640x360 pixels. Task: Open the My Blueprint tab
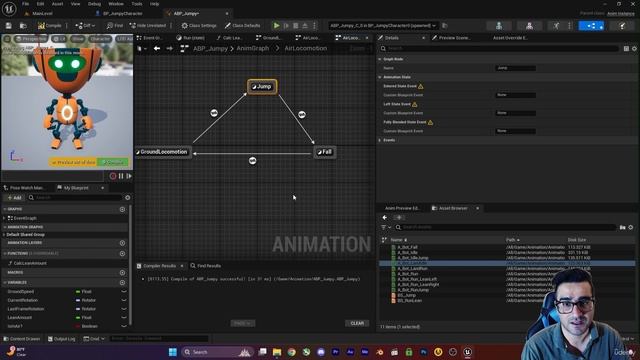[x=76, y=188]
